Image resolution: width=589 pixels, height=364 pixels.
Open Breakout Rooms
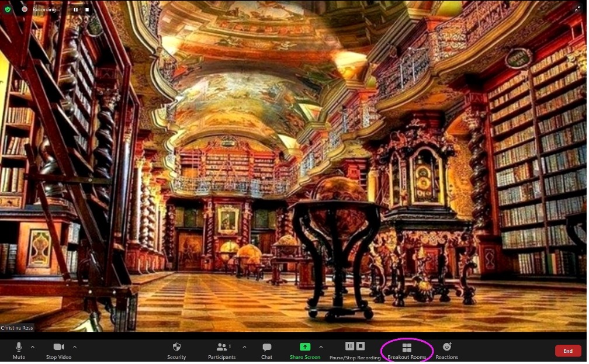pos(407,351)
